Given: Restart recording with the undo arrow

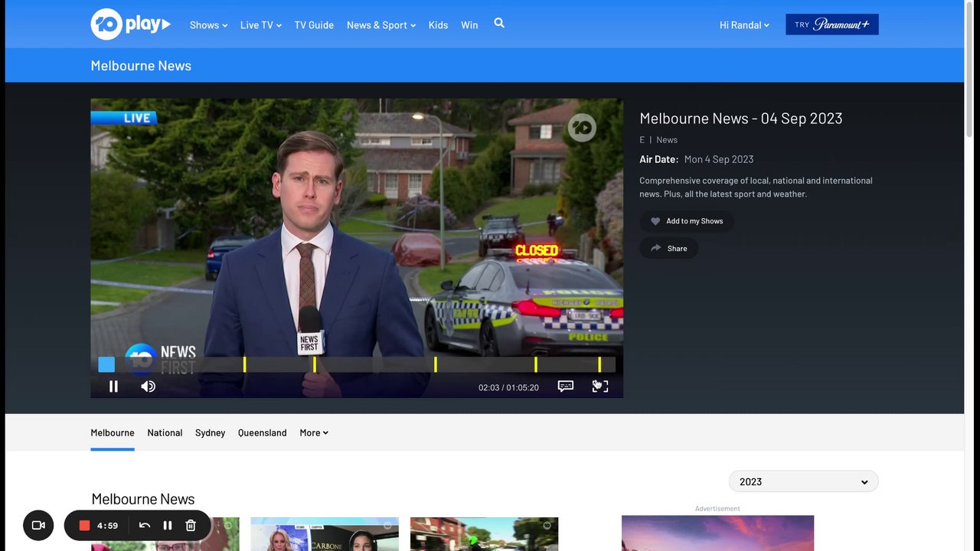Looking at the screenshot, I should 145,526.
